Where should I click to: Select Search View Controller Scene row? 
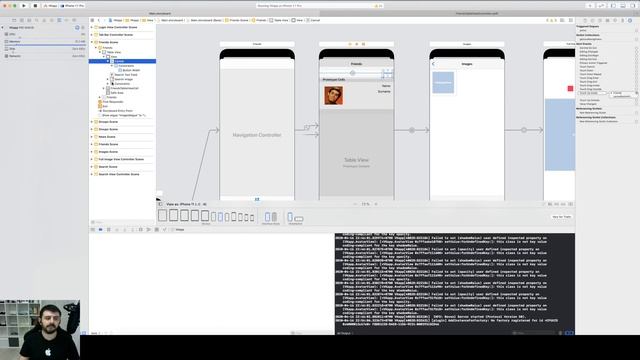pyautogui.click(x=122, y=174)
